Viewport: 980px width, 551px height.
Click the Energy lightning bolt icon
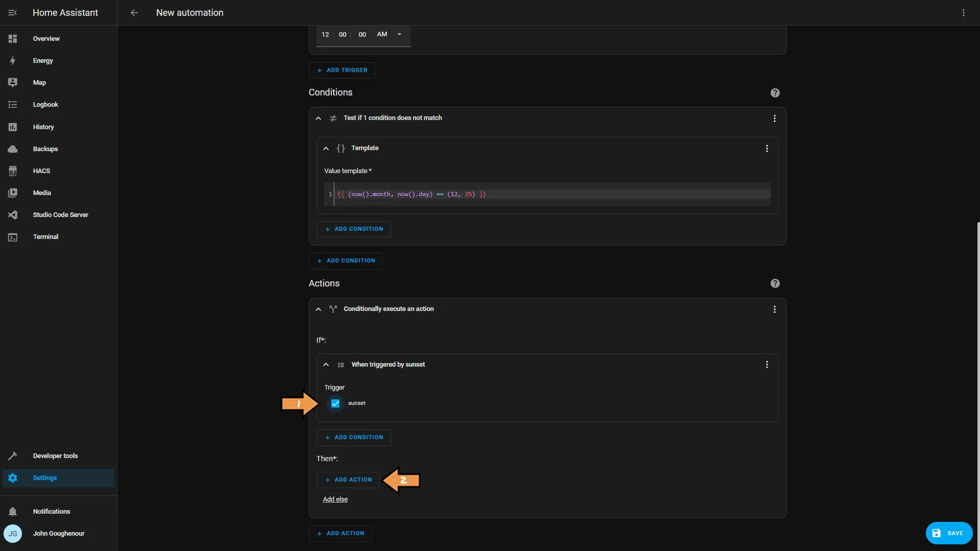coord(13,61)
